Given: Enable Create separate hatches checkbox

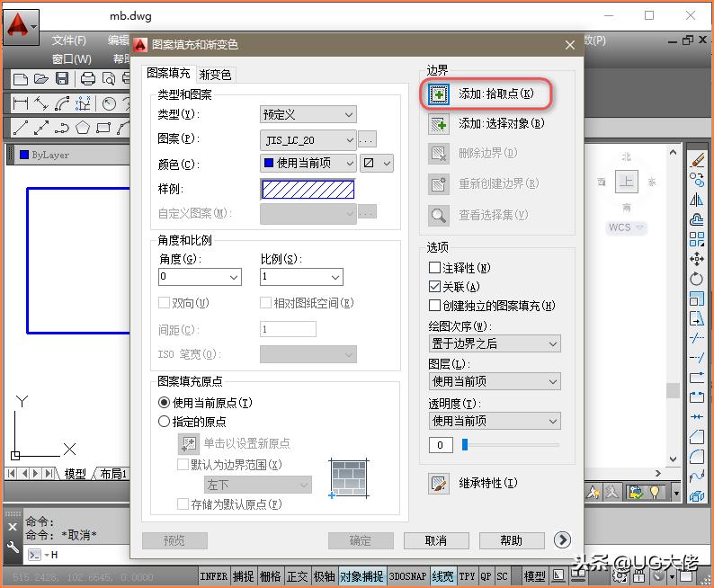Looking at the screenshot, I should point(435,306).
